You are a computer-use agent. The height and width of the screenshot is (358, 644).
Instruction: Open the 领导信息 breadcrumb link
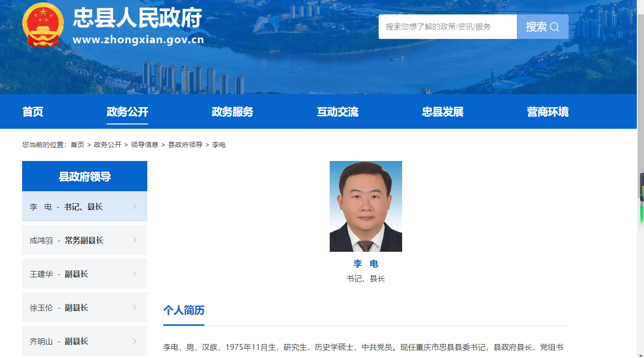tap(145, 144)
